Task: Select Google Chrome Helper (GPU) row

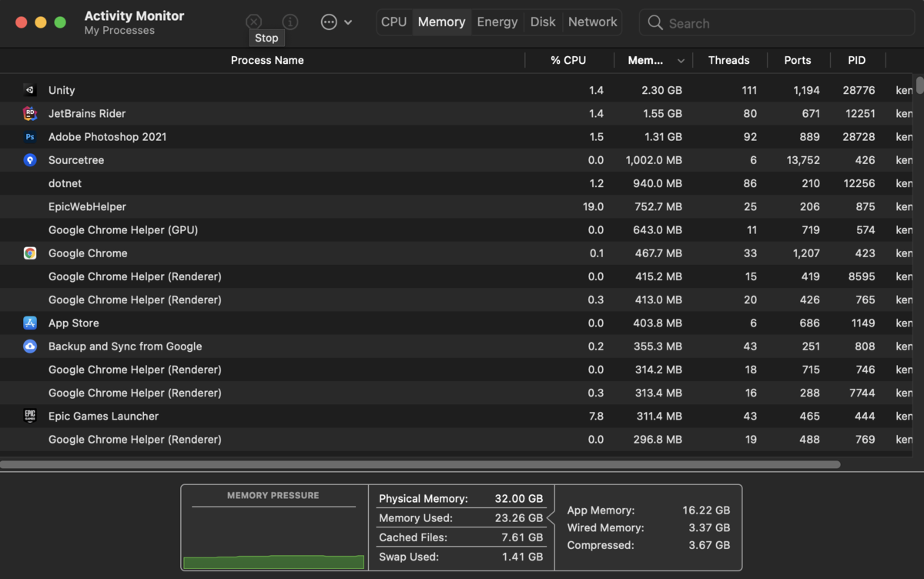Action: click(x=458, y=230)
